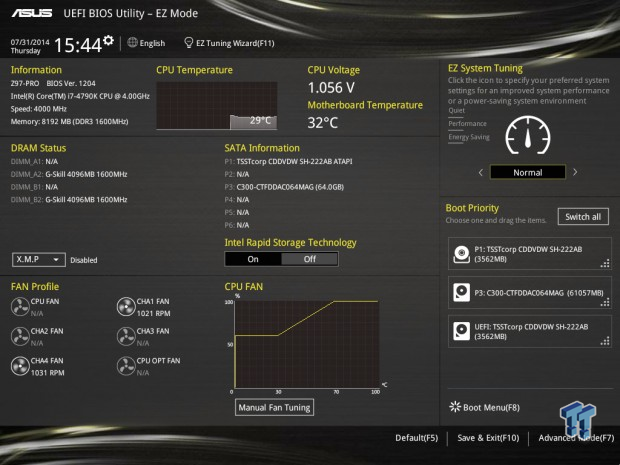Click the CPU Temperature graph
The height and width of the screenshot is (465, 620).
click(217, 106)
